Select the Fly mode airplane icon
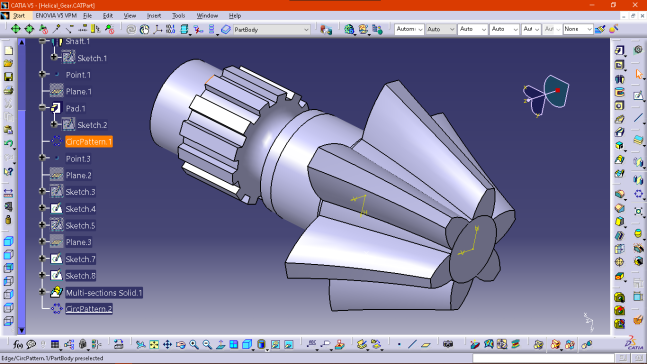The image size is (647, 364). [141, 344]
